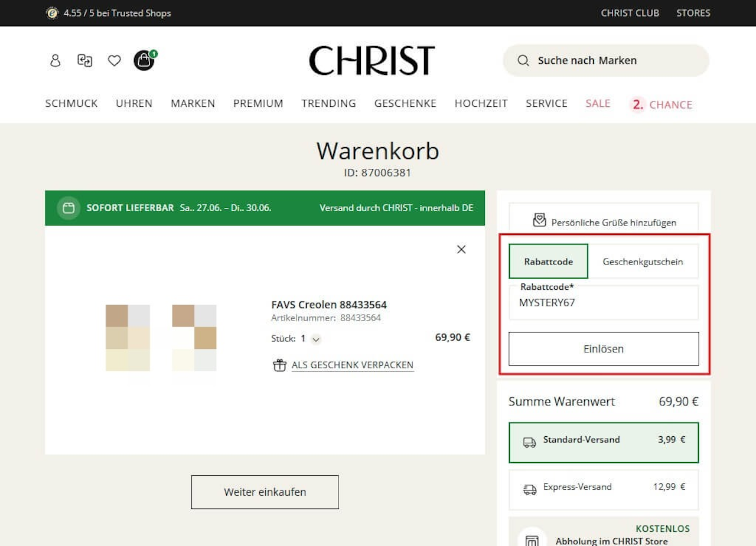This screenshot has width=756, height=546.
Task: Remove FAVS Creolen item with X
Action: (x=461, y=249)
